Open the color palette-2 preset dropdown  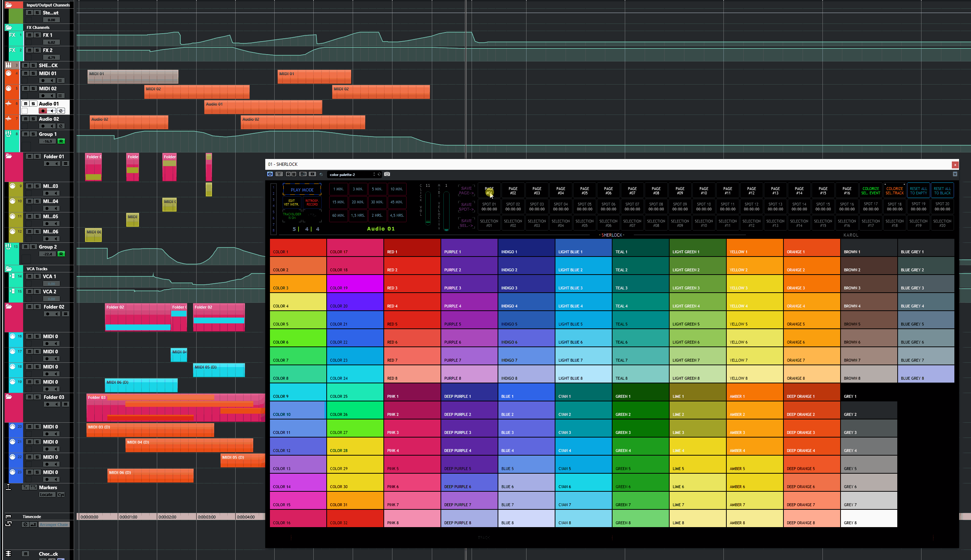350,175
